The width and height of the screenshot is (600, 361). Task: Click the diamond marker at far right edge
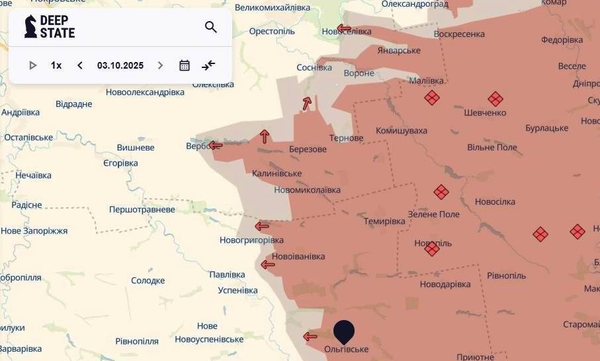coord(577,232)
